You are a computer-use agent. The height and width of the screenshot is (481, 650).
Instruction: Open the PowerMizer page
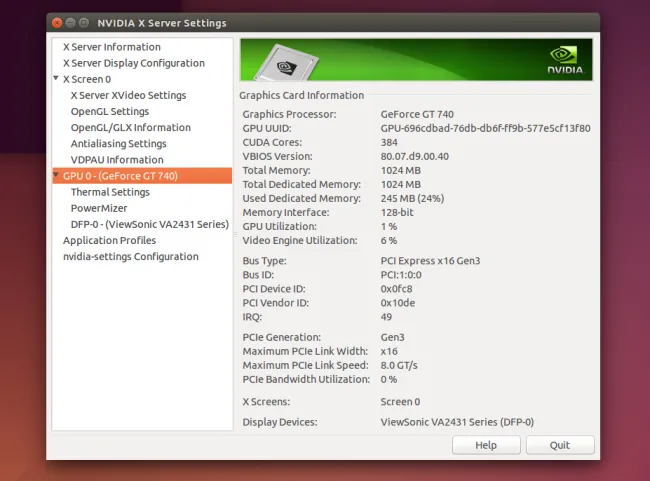[x=98, y=208]
